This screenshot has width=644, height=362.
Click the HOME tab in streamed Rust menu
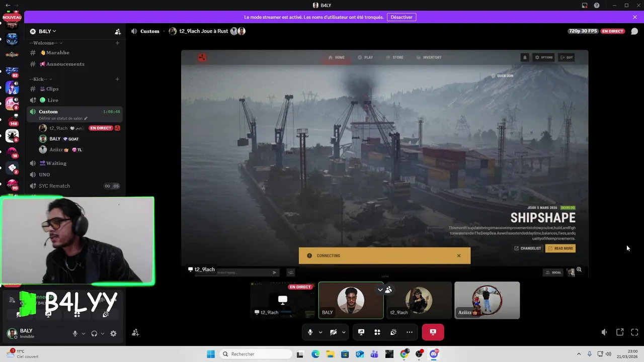(x=337, y=57)
